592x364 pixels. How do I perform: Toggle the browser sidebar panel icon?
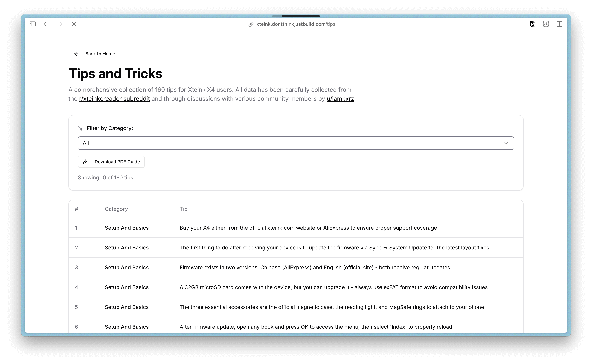(33, 24)
